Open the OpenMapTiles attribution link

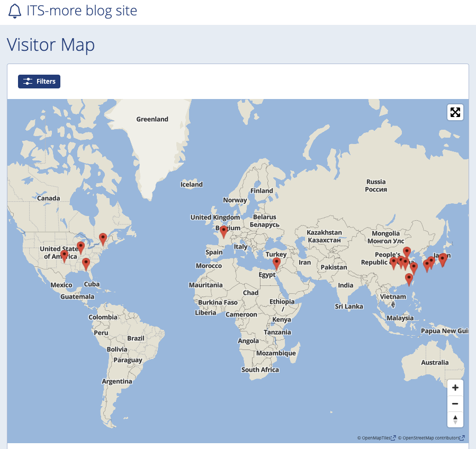point(376,438)
